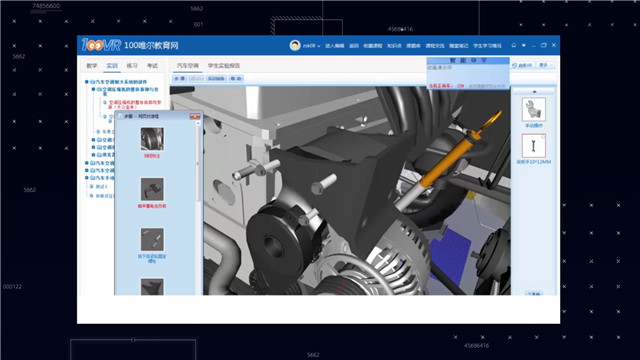Collapse the 汽车空调制冷系统 root tree folder
Viewport: 640px width, 360px height.
click(x=87, y=82)
